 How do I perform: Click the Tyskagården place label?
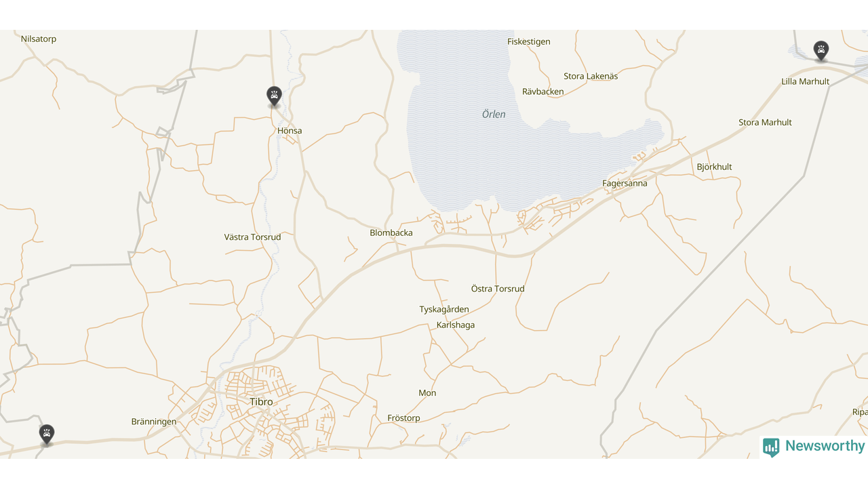pyautogui.click(x=444, y=310)
